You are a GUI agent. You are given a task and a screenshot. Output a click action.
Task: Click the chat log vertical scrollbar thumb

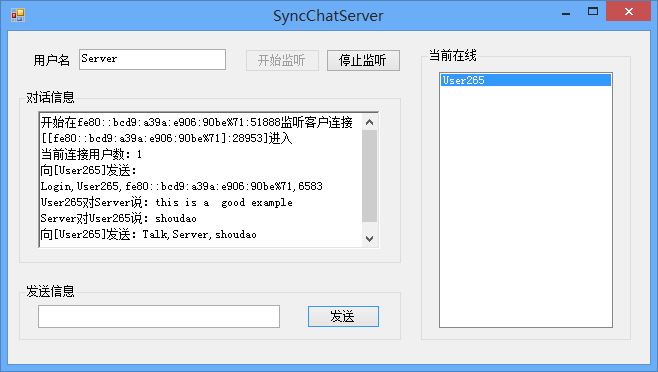coord(369,176)
